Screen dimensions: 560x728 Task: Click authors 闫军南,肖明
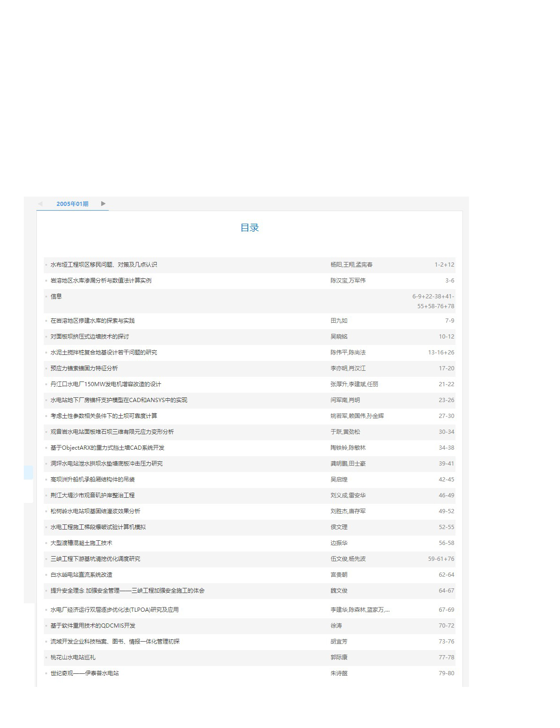[345, 400]
